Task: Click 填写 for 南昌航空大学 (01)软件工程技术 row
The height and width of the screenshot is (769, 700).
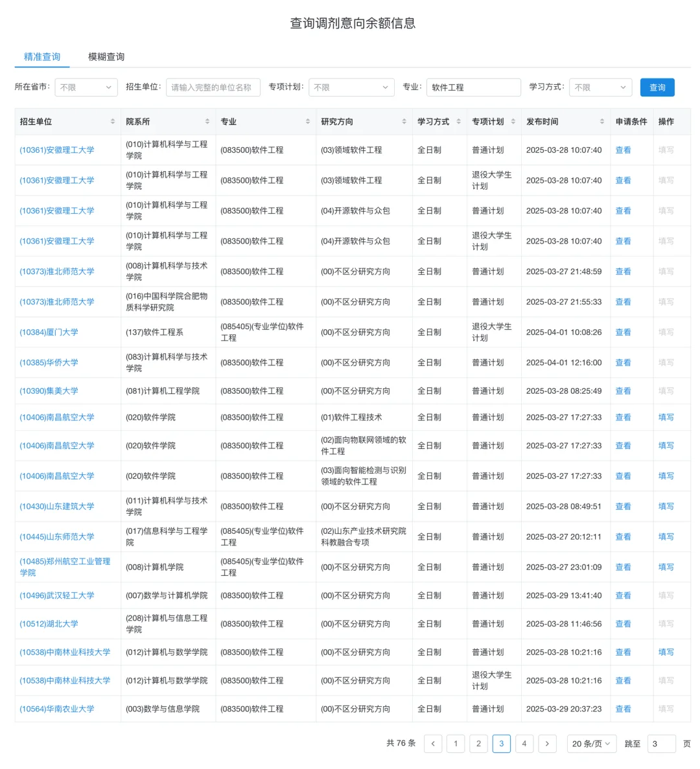Action: [666, 417]
